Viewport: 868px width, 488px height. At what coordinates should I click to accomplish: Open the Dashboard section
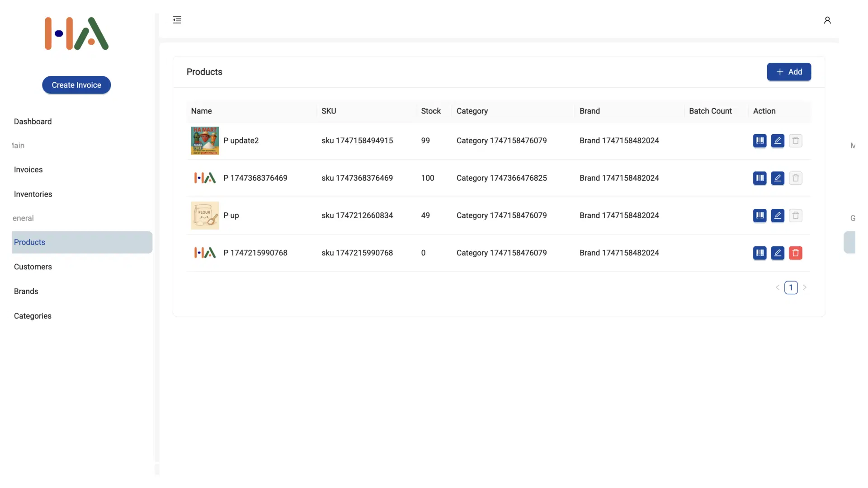click(33, 122)
